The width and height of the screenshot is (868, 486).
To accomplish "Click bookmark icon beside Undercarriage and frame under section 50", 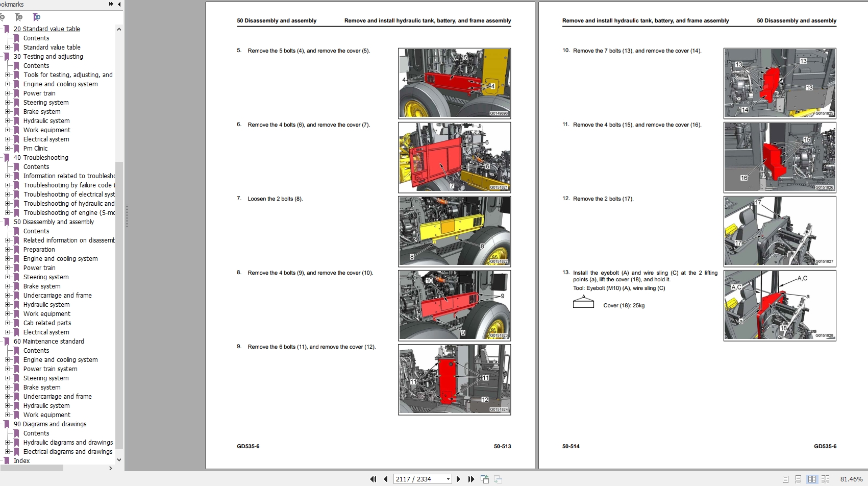I will tap(17, 296).
